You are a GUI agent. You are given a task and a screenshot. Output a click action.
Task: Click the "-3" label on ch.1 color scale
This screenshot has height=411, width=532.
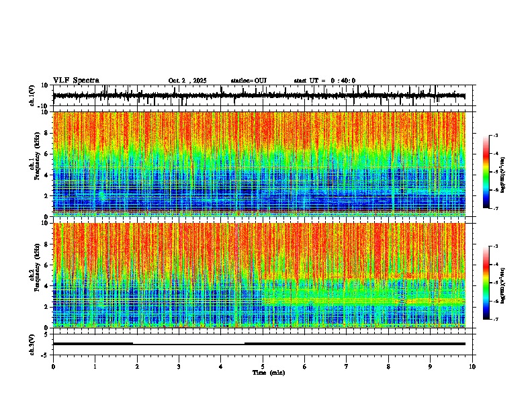pos(496,136)
